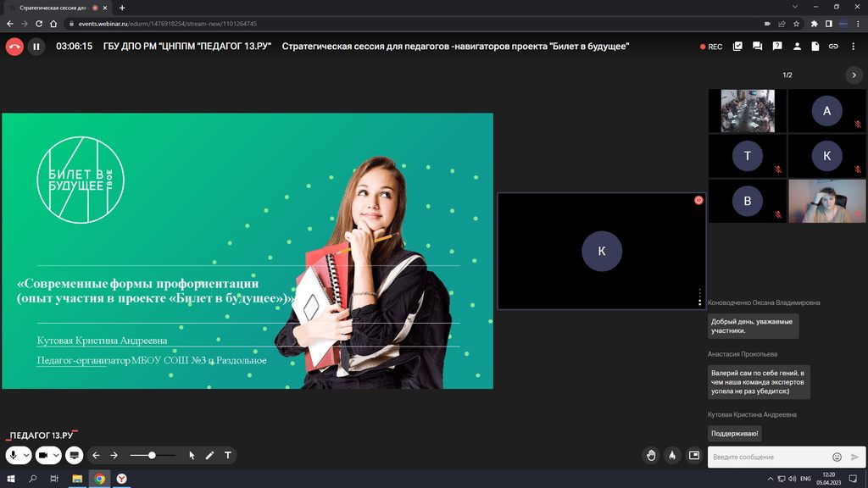Open the browser extensions puzzle icon
Image resolution: width=868 pixels, height=488 pixels.
815,24
